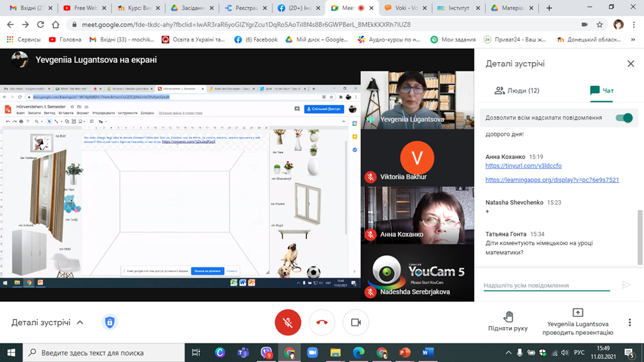This screenshot has height=362, width=644.
Task: Open the browser home page icon
Action: (56, 24)
